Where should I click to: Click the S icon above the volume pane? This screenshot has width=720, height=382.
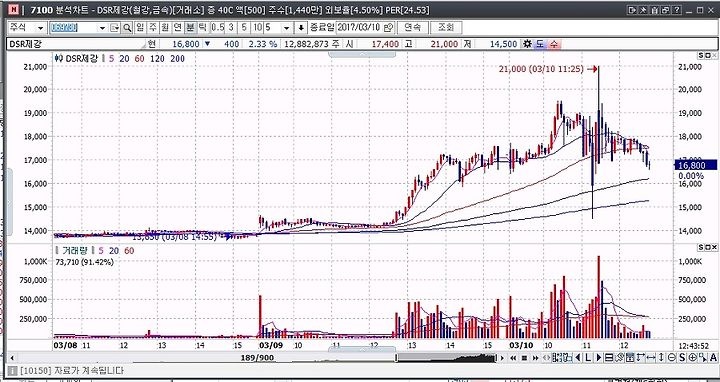point(701,247)
